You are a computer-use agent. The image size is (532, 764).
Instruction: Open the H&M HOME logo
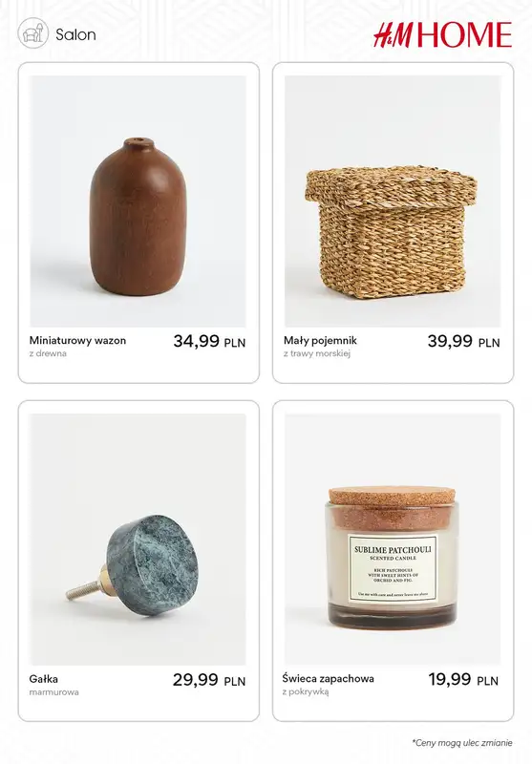443,34
